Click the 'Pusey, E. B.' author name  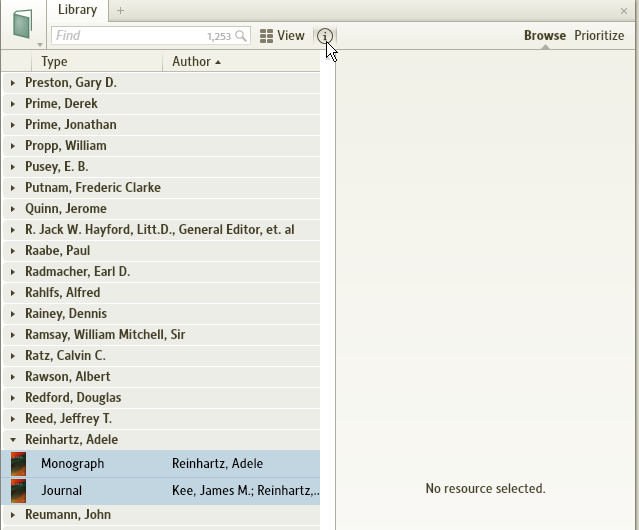pyautogui.click(x=57, y=167)
